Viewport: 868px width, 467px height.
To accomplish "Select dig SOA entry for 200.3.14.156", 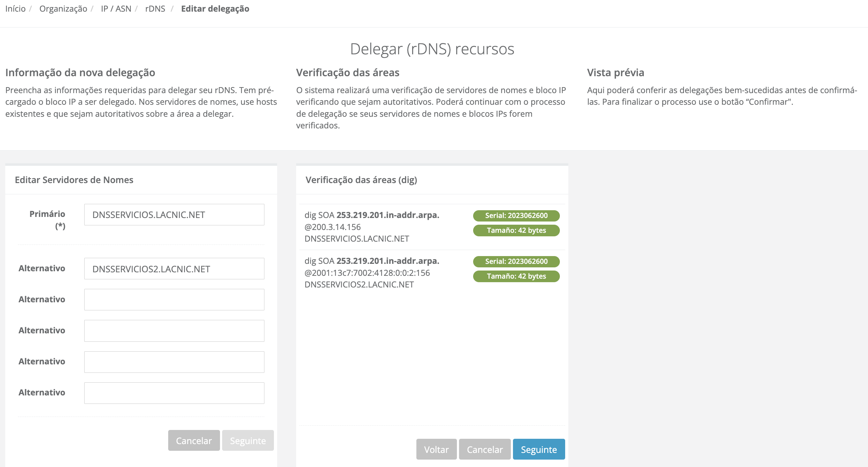I will (x=372, y=227).
